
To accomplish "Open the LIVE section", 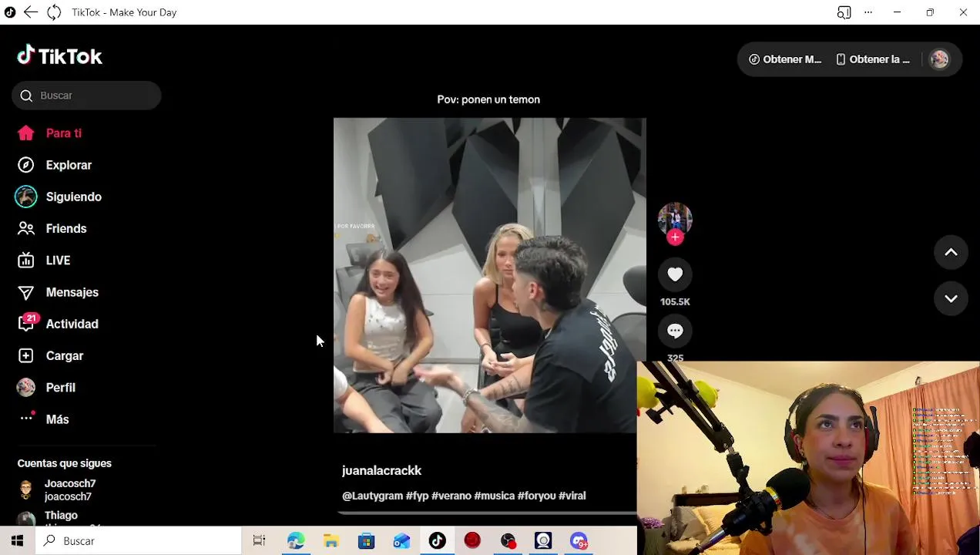I will [44, 261].
